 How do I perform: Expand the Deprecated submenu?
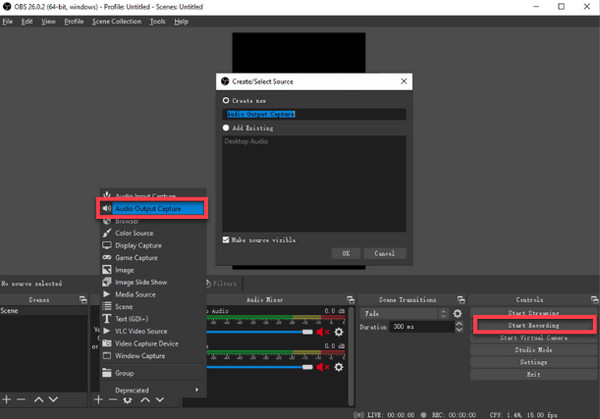pyautogui.click(x=153, y=390)
